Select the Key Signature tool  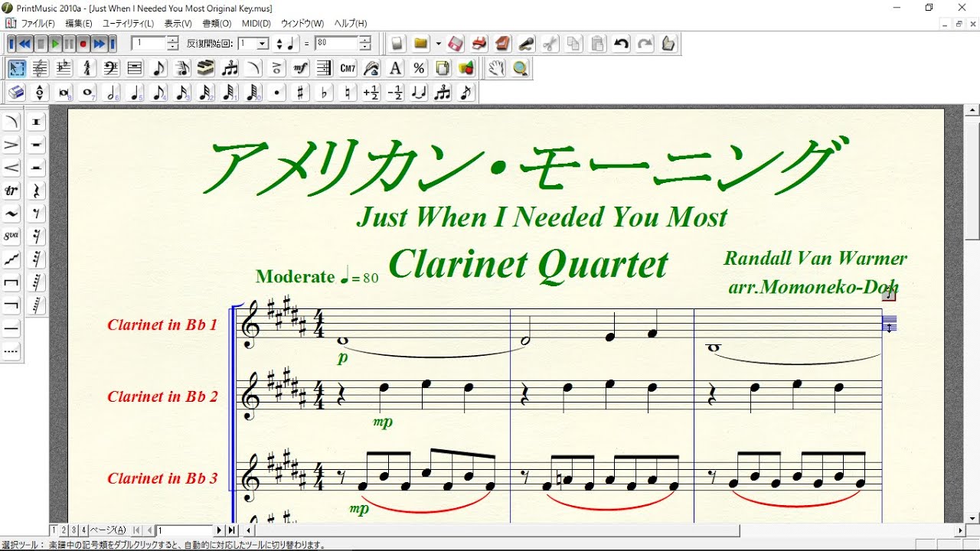tap(64, 68)
